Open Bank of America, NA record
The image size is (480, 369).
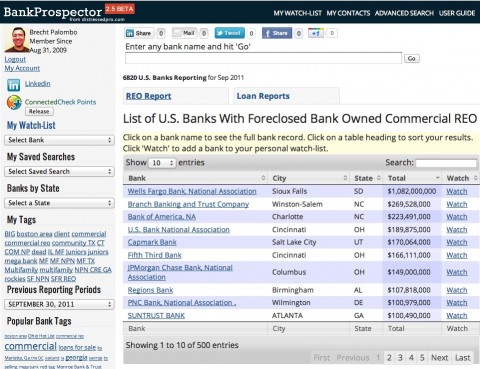tap(162, 217)
